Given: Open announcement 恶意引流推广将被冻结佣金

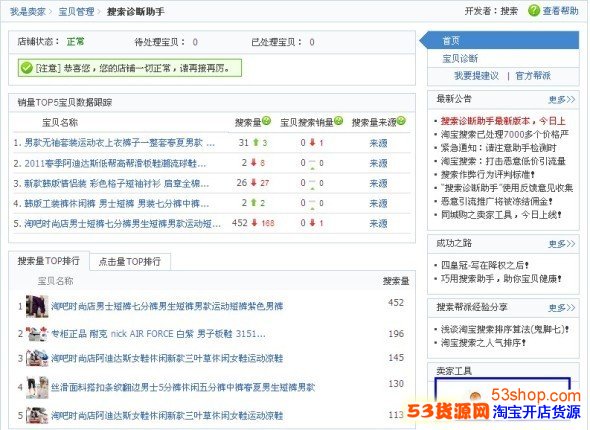Looking at the screenshot, I should 497,201.
